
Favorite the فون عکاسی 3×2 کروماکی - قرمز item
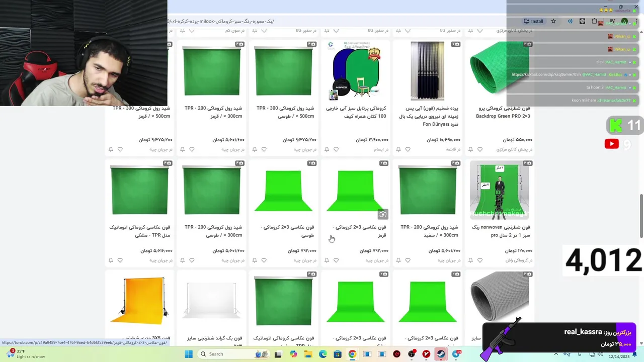click(336, 260)
